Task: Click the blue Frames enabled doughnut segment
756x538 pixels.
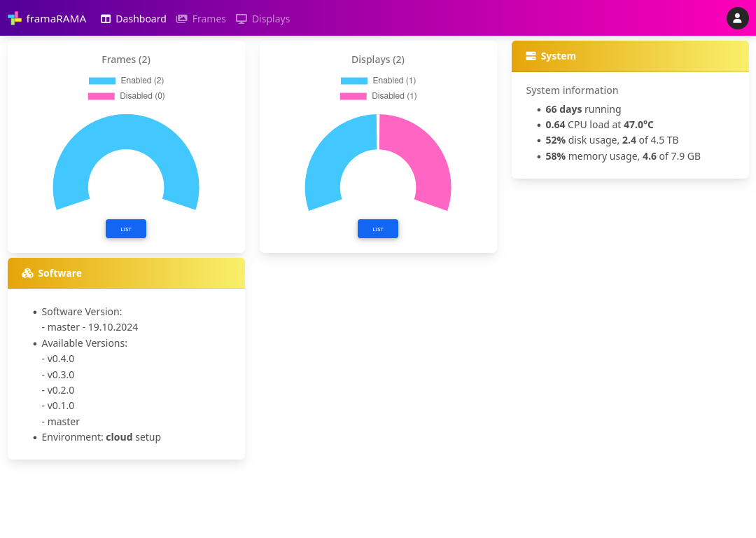Action: 126,132
